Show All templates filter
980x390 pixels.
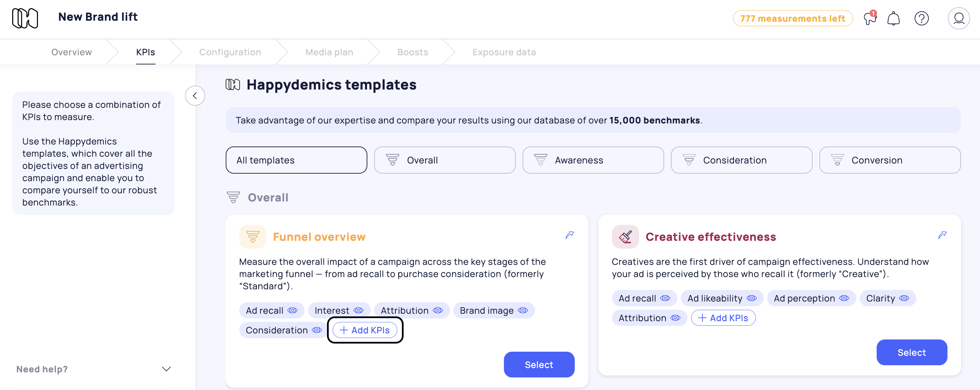point(296,160)
